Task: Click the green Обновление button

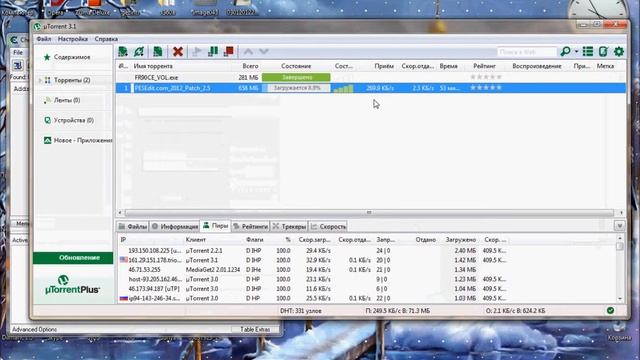Action: (73, 258)
